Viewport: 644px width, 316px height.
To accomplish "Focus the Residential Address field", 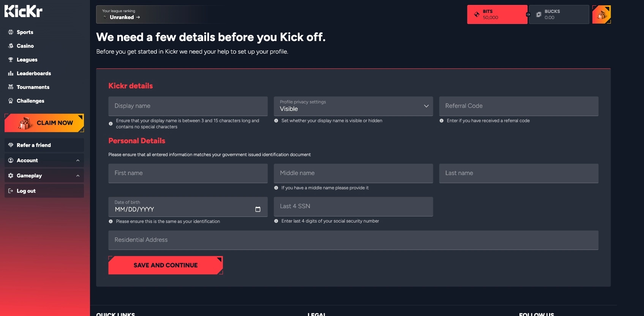I will tap(354, 240).
